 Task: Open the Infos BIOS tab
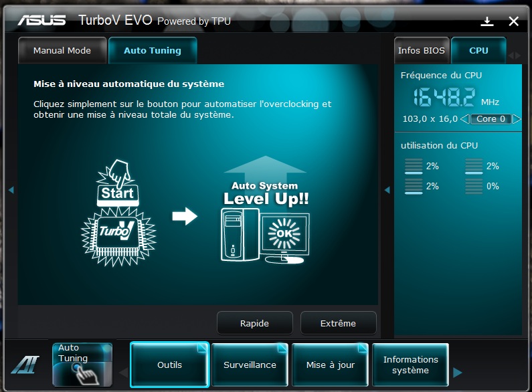click(420, 51)
